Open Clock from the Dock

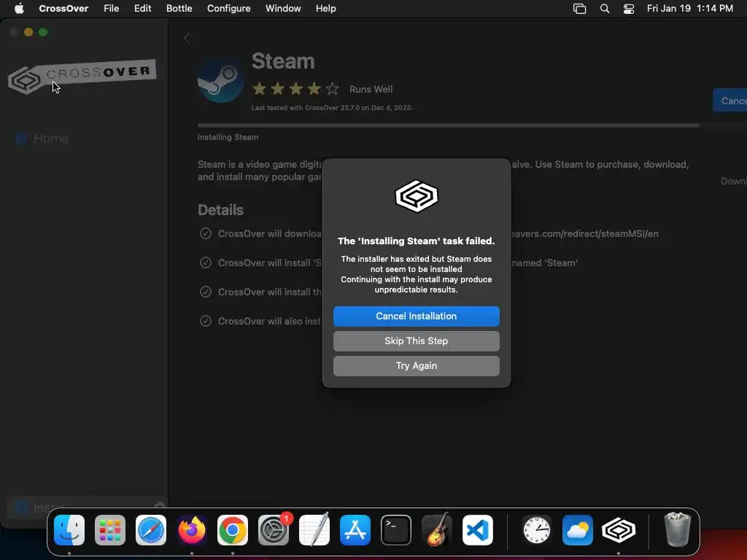point(537,530)
